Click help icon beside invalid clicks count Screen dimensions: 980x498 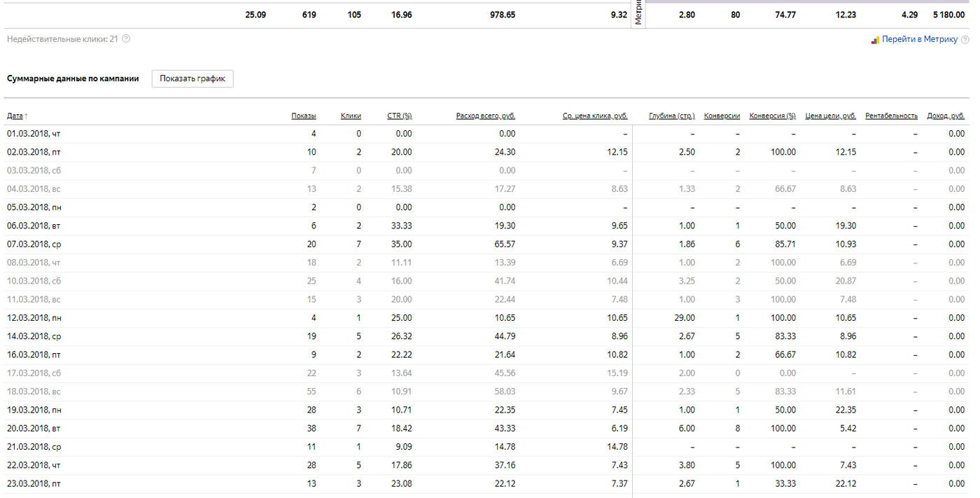(x=126, y=39)
